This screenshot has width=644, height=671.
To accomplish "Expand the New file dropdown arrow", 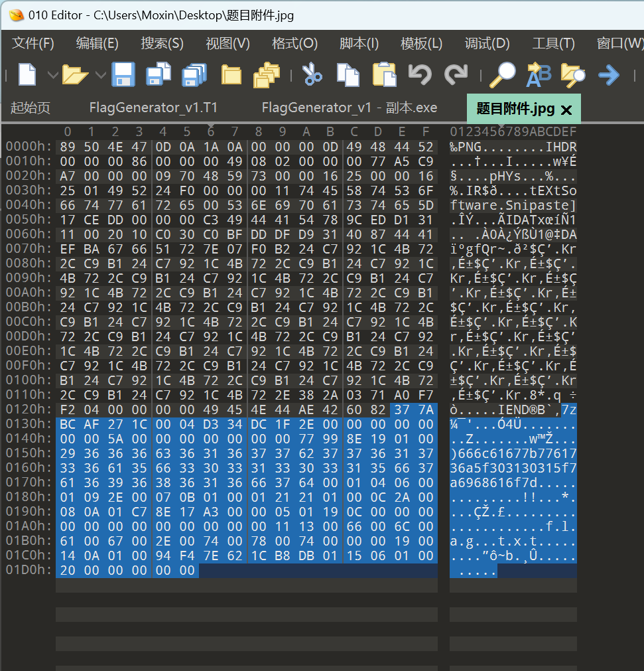I will pos(52,75).
